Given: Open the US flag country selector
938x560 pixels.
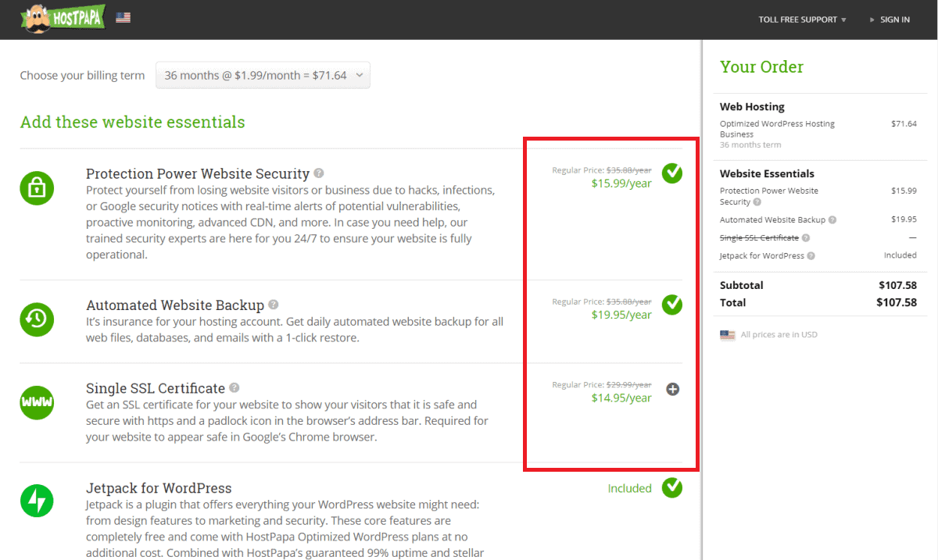Looking at the screenshot, I should tap(123, 17).
